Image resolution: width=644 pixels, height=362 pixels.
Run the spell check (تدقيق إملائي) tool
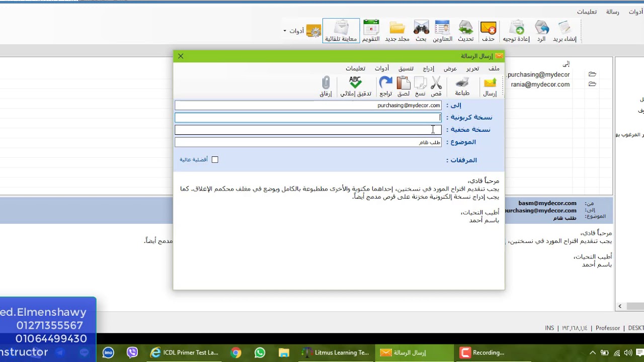tap(356, 86)
